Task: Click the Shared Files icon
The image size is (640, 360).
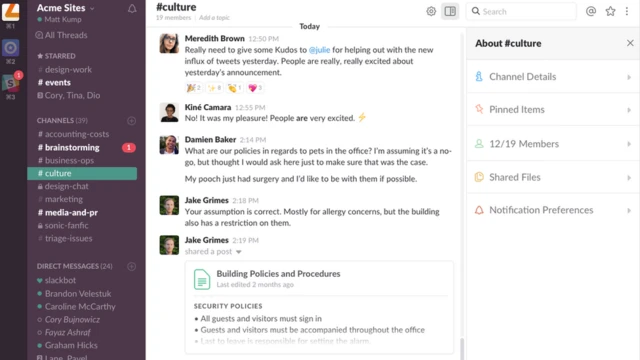Action: coord(479,177)
